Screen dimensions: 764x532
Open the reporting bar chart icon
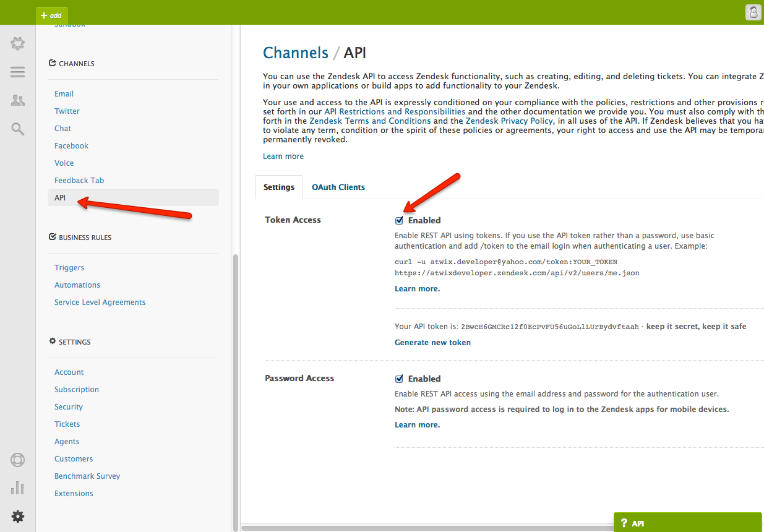18,488
